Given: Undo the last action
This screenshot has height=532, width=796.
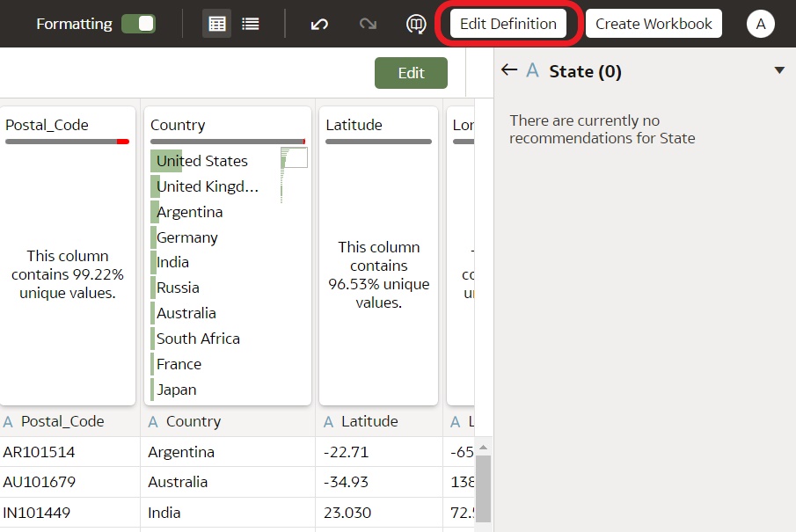Looking at the screenshot, I should (x=319, y=24).
